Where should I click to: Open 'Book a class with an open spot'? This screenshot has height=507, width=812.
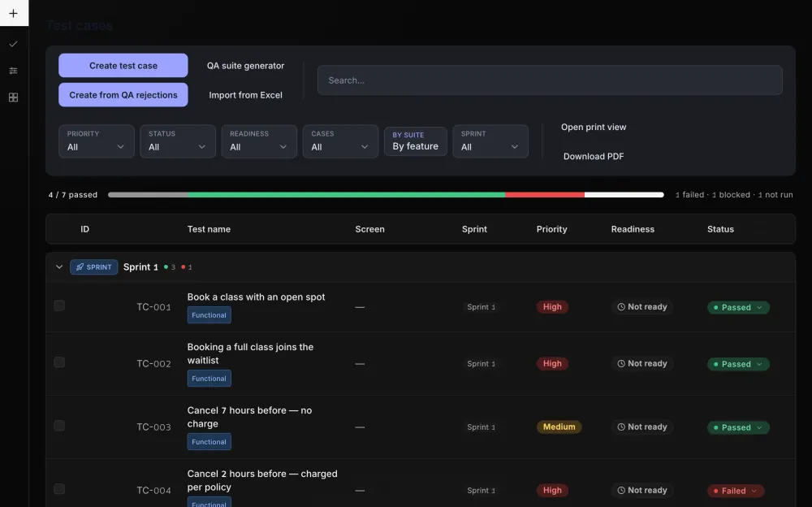[x=256, y=297]
